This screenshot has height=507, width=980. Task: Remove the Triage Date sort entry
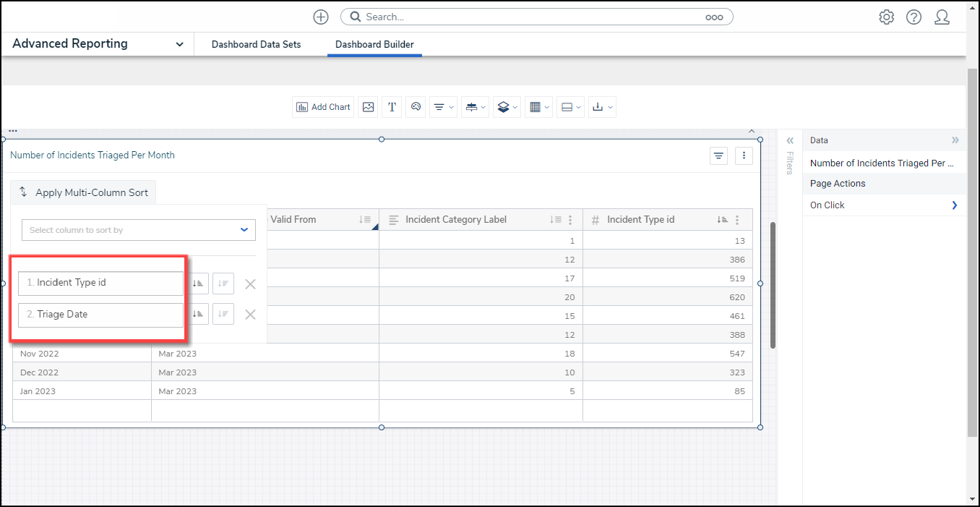[x=250, y=315]
